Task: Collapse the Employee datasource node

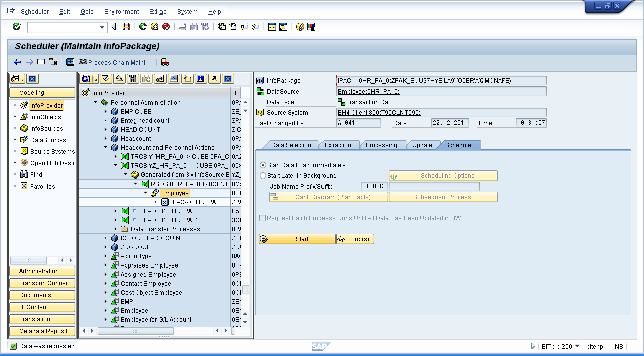Action: click(x=146, y=193)
